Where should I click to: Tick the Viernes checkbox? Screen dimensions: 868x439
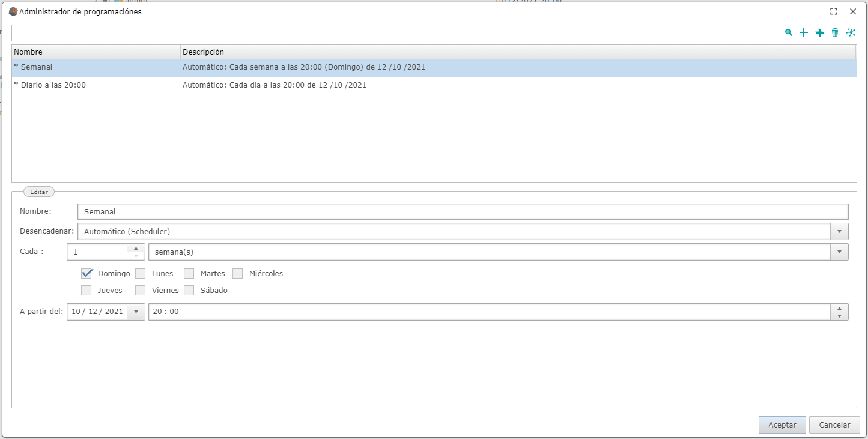[x=141, y=290]
